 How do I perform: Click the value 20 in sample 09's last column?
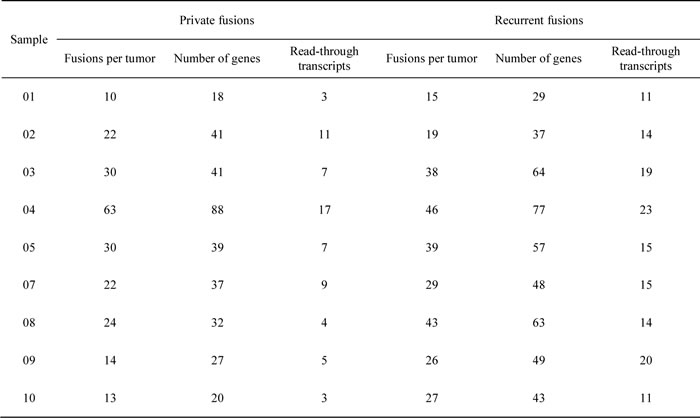(x=646, y=360)
